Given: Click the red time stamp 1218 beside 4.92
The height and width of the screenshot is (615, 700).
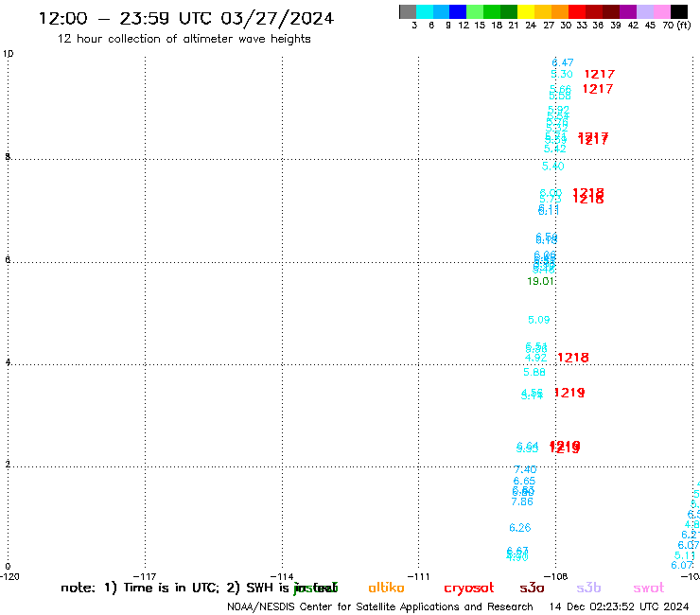Looking at the screenshot, I should click(573, 358).
